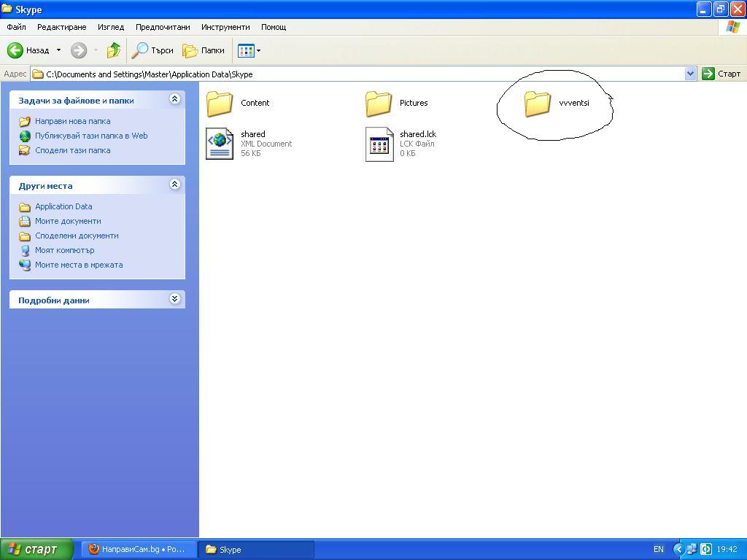Click the tray icon beside the clock
This screenshot has height=560, width=747.
pos(705,550)
